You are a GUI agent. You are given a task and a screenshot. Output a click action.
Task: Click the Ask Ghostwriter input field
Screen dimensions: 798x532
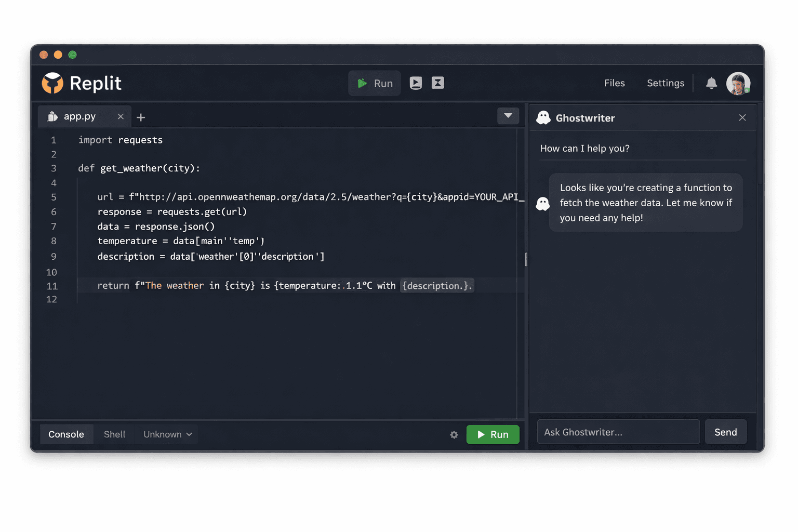tap(618, 432)
